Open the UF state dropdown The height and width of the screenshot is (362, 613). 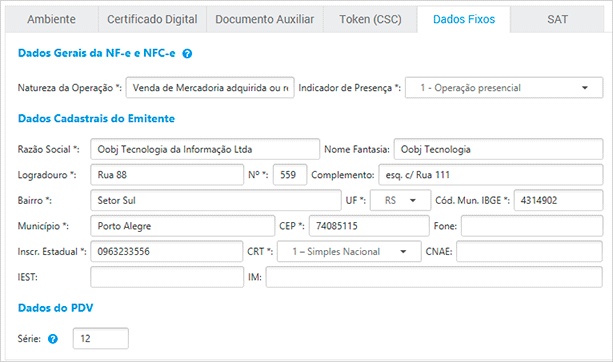pyautogui.click(x=400, y=201)
